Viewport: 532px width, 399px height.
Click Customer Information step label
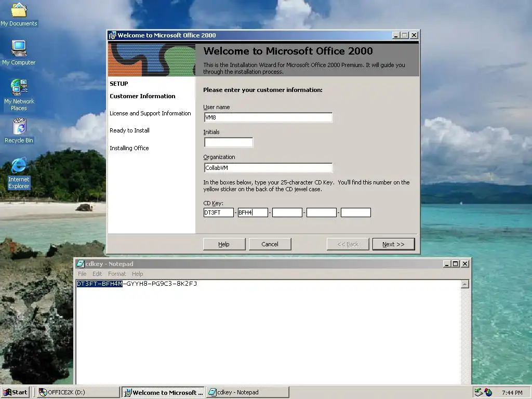tap(142, 96)
